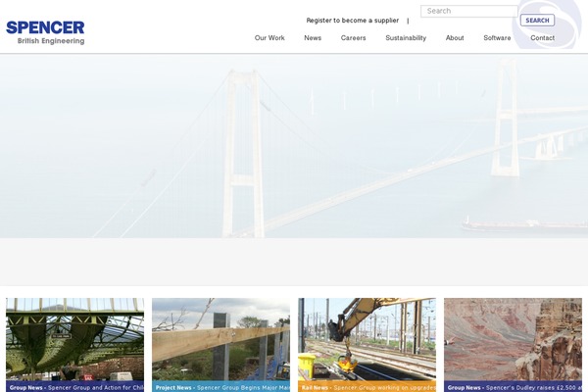This screenshot has height=392, width=588.
Task: Click the Spencer British Engineering logo
Action: tap(45, 32)
